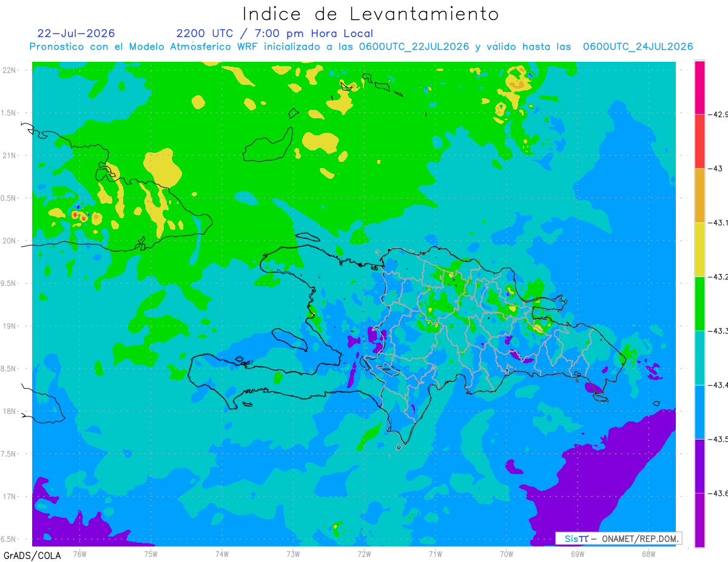
Task: Click the 73W longitude label
Action: (292, 554)
